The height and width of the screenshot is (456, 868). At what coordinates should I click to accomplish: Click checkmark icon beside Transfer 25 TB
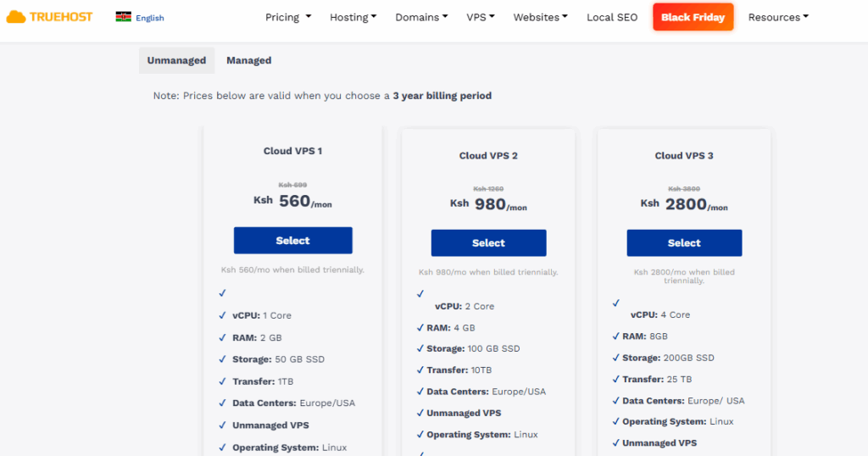tap(615, 379)
